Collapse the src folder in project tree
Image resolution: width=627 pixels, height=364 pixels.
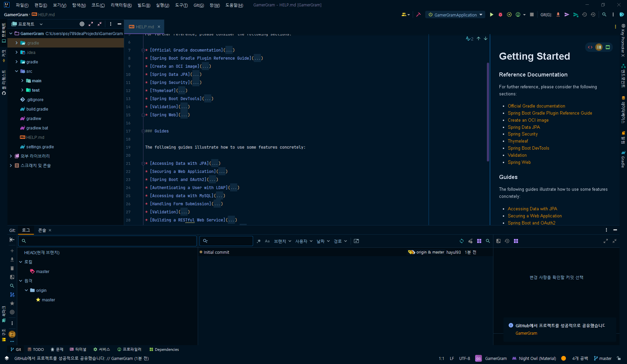tap(17, 71)
